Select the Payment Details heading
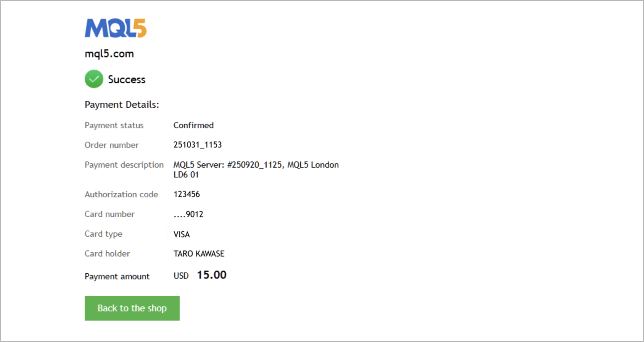This screenshot has width=644, height=342. [122, 104]
